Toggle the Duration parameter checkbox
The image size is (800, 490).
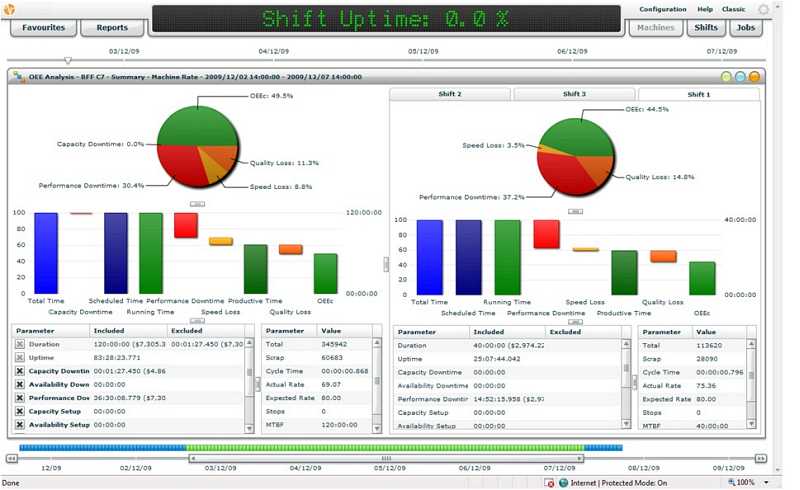(19, 345)
